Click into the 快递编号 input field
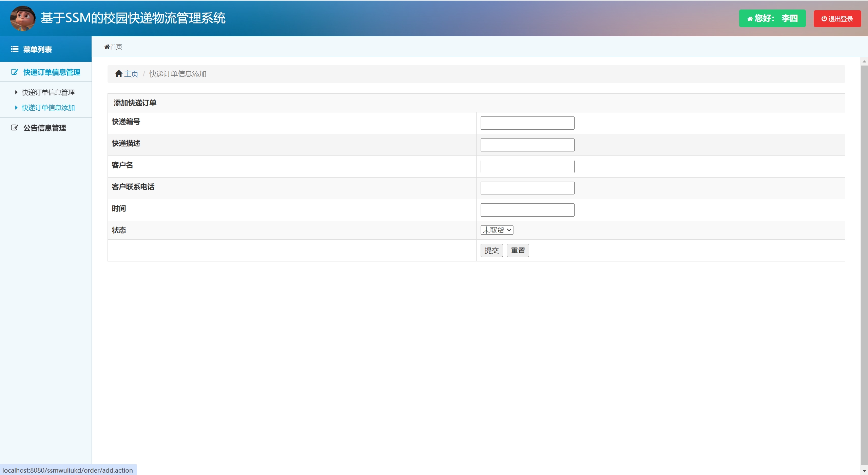868x475 pixels. tap(527, 123)
